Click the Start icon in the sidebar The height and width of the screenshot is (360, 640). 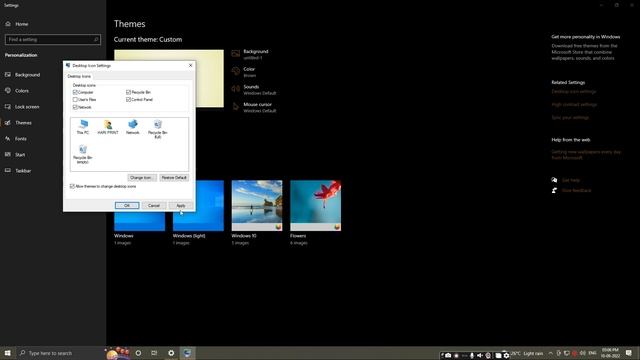[x=8, y=155]
